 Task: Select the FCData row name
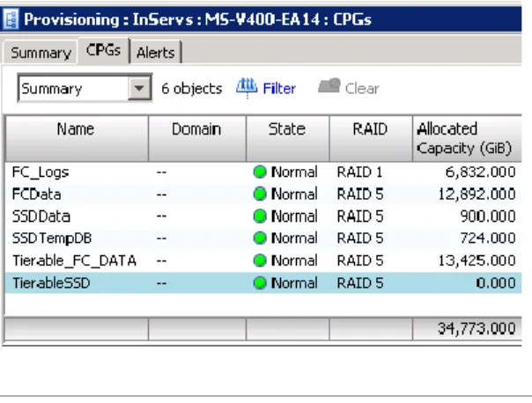click(36, 194)
